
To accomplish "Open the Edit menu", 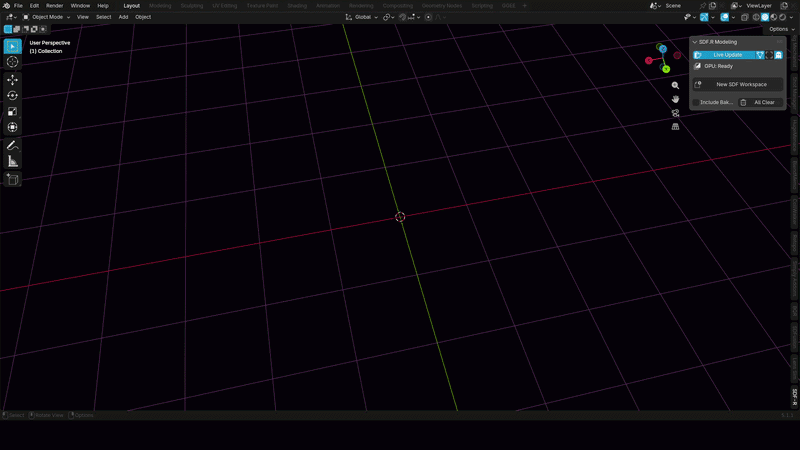I will pyautogui.click(x=34, y=6).
